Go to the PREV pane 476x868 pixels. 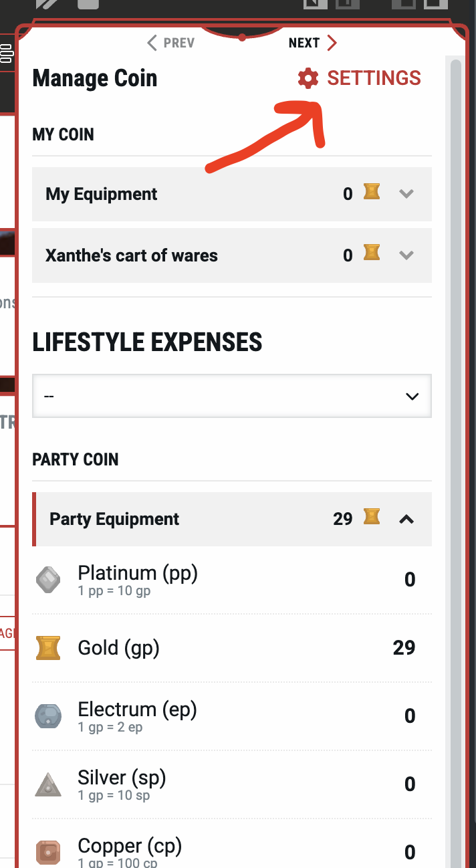pos(171,43)
